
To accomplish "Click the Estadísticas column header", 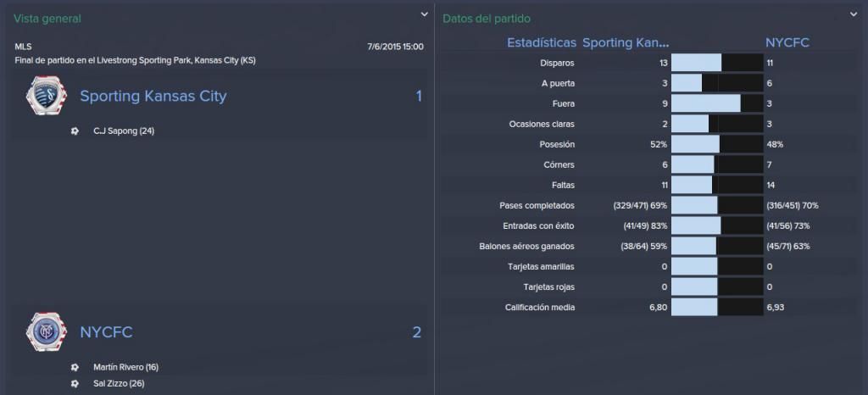I will click(542, 42).
